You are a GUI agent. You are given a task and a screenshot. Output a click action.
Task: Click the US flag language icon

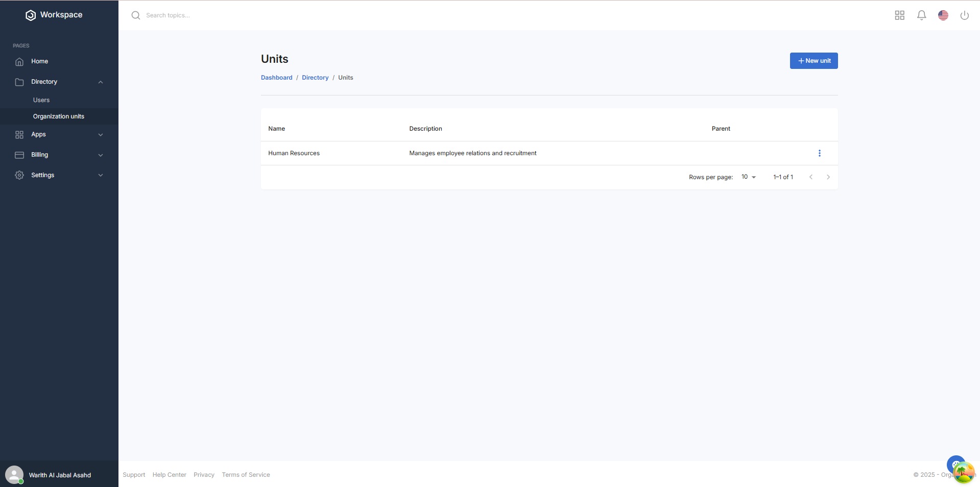tap(943, 15)
